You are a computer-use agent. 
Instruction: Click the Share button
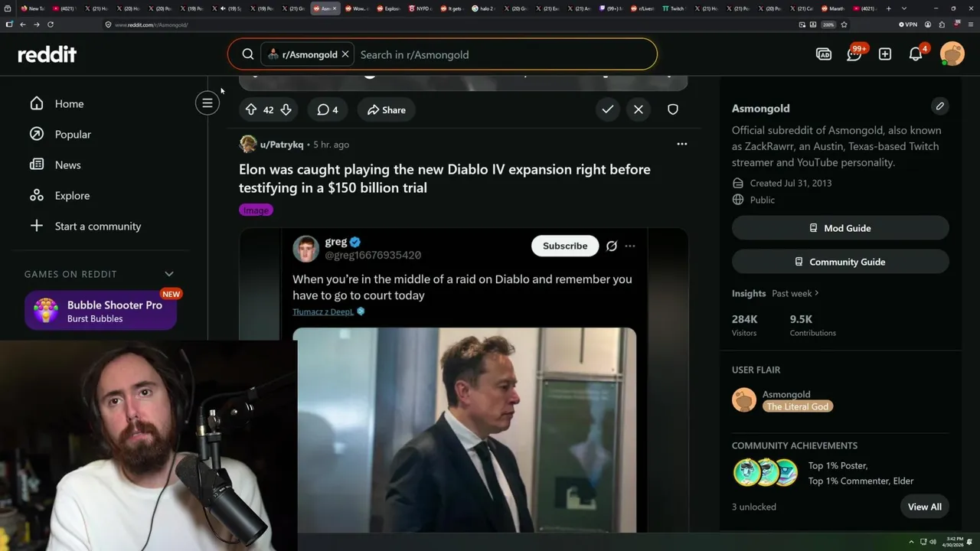point(387,109)
